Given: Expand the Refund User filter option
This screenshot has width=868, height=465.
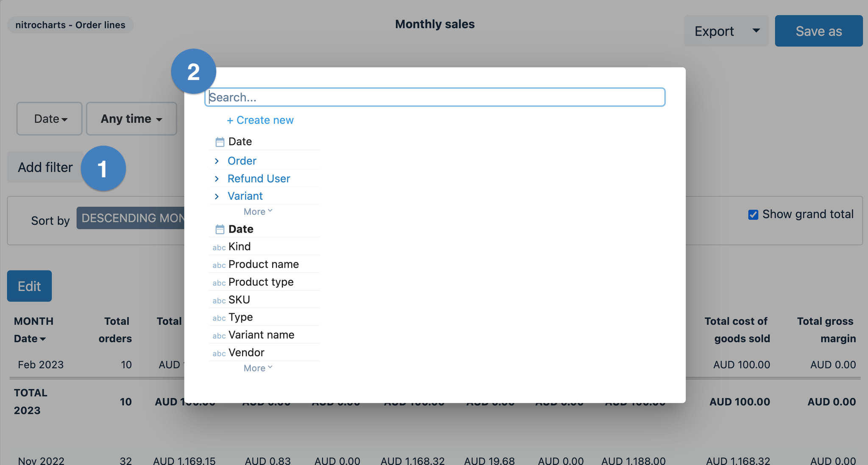Looking at the screenshot, I should click(x=217, y=178).
